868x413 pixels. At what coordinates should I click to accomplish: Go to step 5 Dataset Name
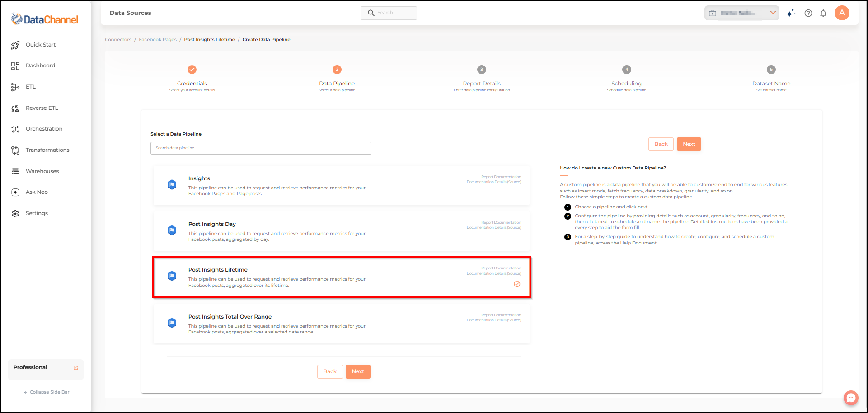tap(771, 70)
